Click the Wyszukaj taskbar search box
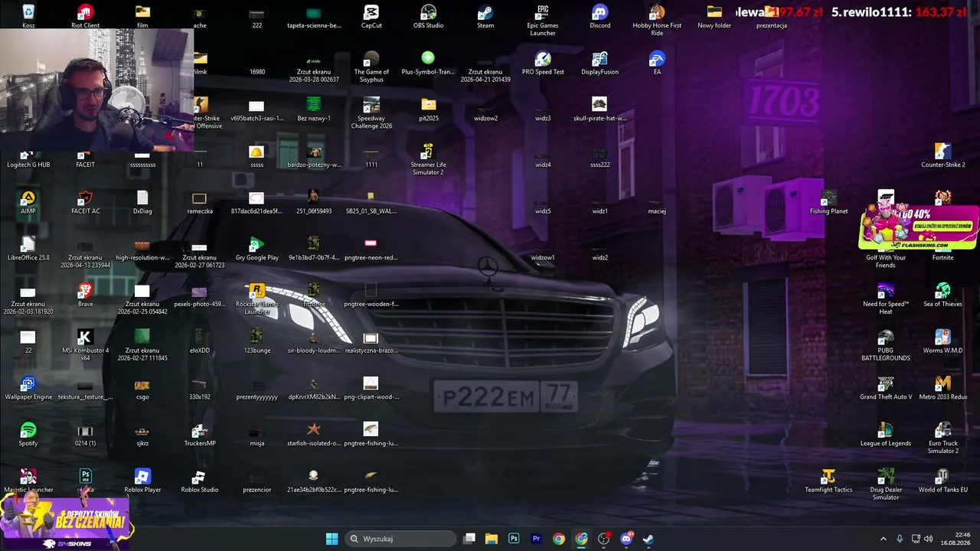980x551 pixels. [x=400, y=539]
